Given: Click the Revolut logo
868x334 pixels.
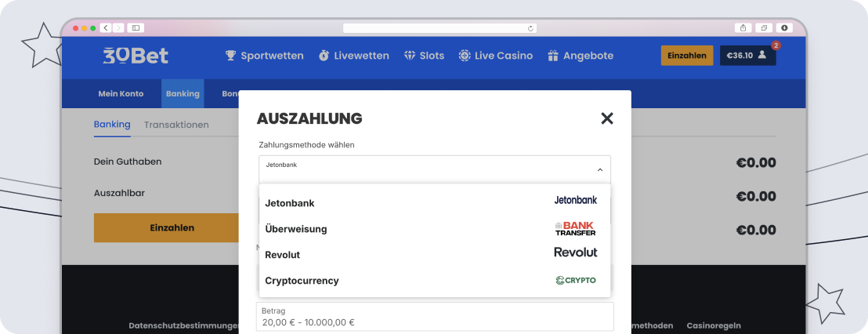Looking at the screenshot, I should tap(576, 252).
